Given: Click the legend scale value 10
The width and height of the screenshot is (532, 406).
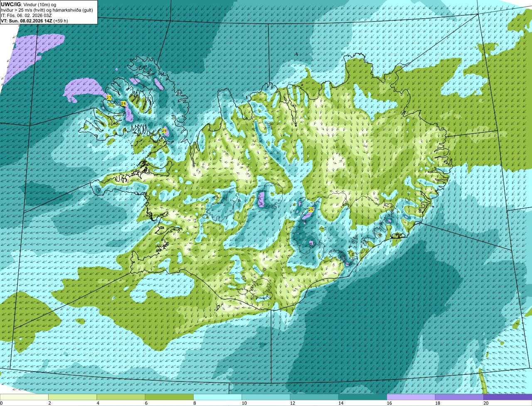Looking at the screenshot, I should [244, 403].
